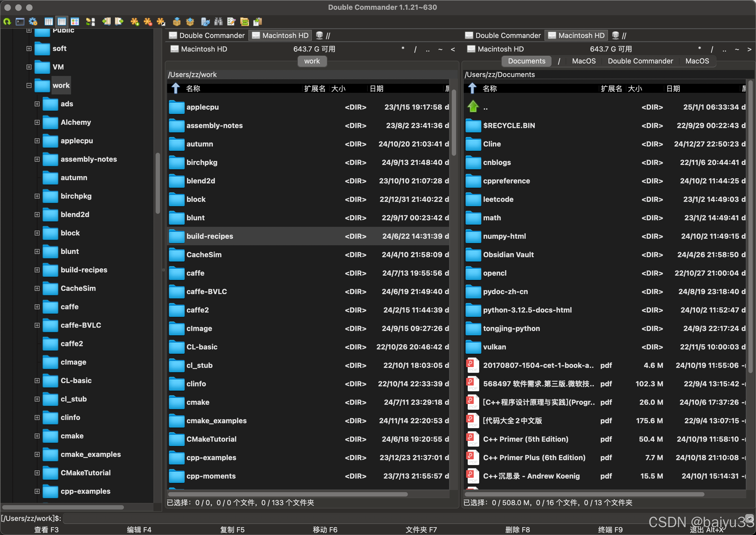Click the select group asterisk-plus icon
This screenshot has width=756, height=535.
point(135,22)
